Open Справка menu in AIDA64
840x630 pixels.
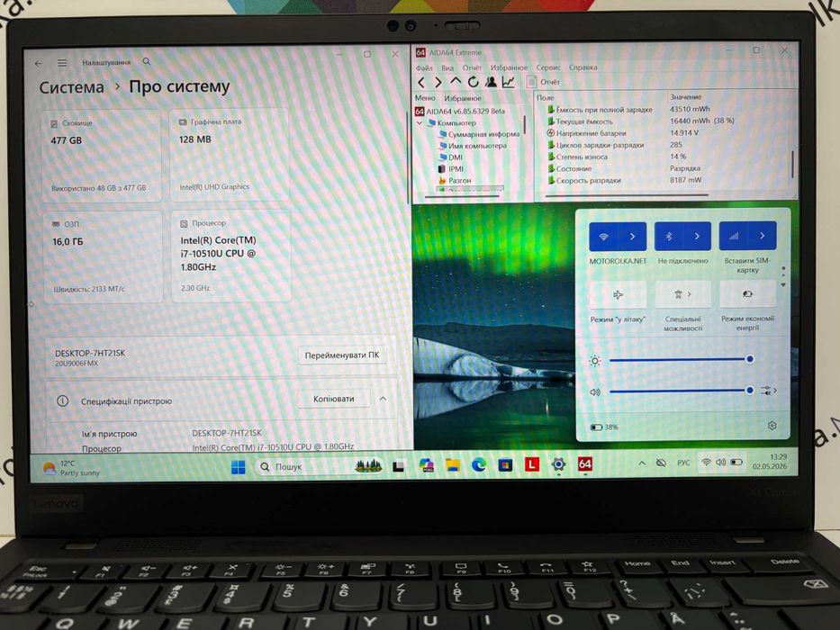(583, 67)
